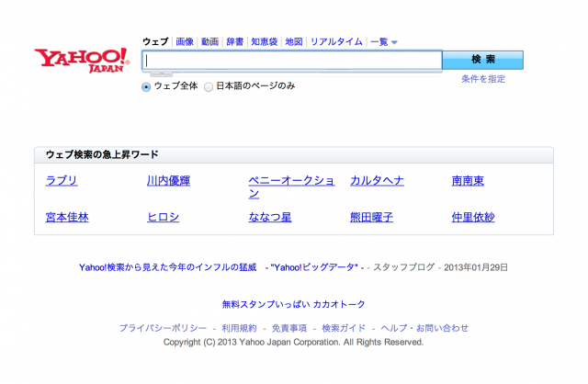Focus the search text input box
Image resolution: width=588 pixels, height=384 pixels.
292,61
